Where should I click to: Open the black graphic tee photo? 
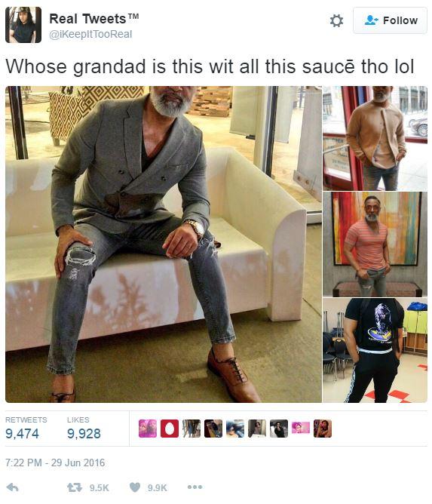375,350
